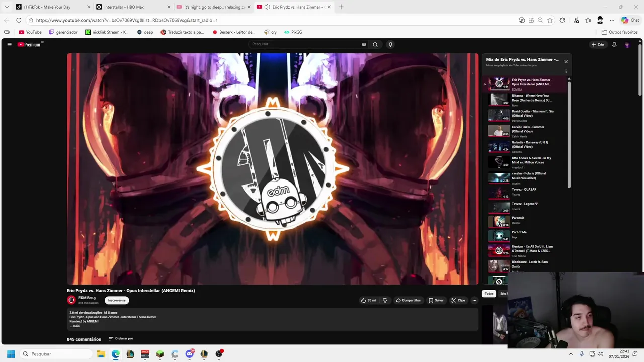Open YouTube account avatar menu
The height and width of the screenshot is (362, 644).
pos(627,45)
